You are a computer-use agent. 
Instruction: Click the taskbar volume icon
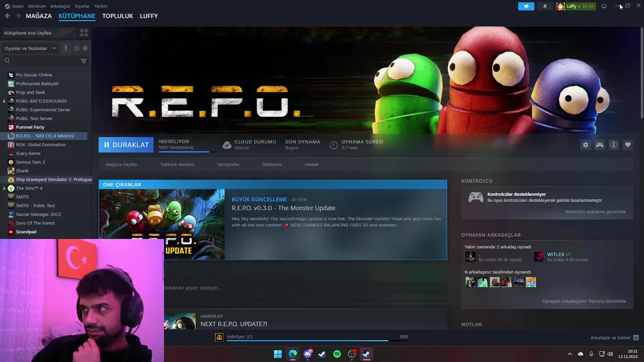click(x=610, y=354)
